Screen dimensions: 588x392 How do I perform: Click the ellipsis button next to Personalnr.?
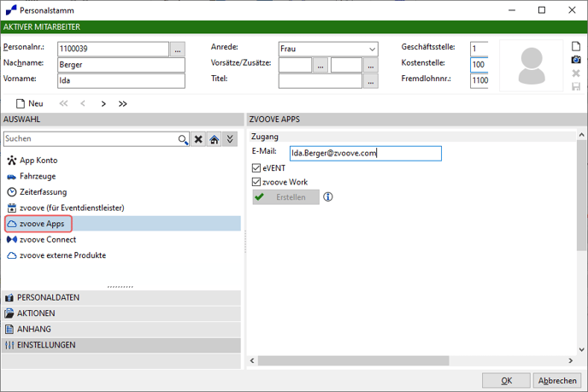[178, 49]
